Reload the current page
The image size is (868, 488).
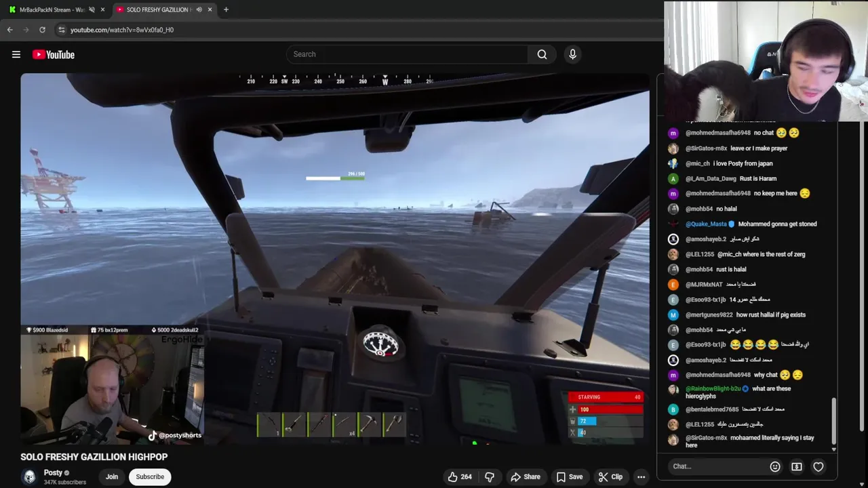42,30
